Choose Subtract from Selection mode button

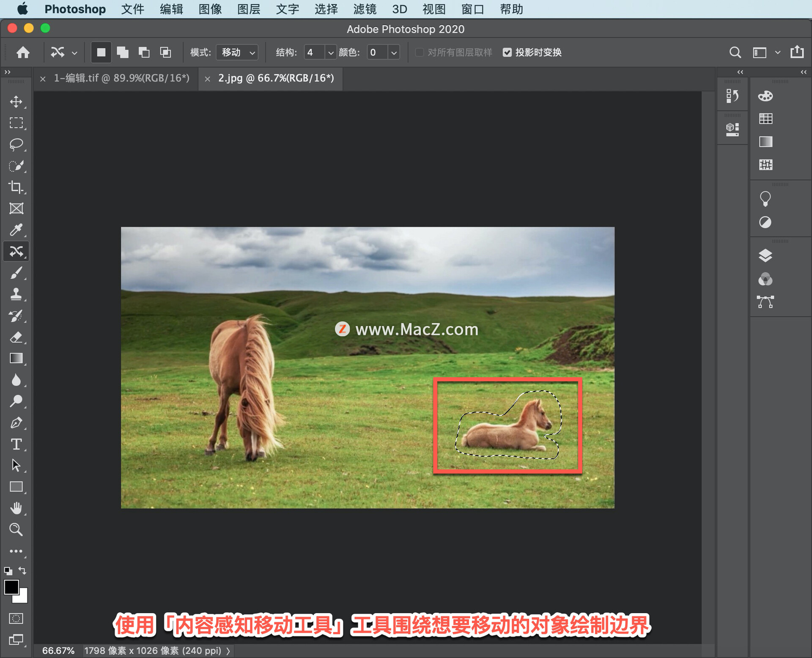coord(144,52)
